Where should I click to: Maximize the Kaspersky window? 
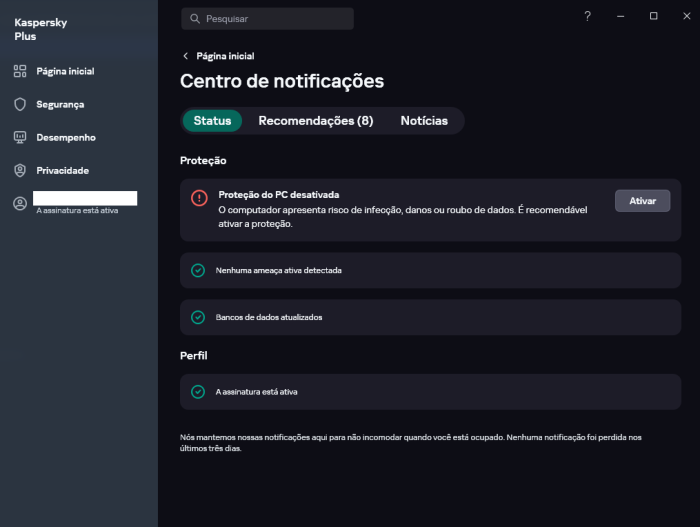click(x=654, y=16)
